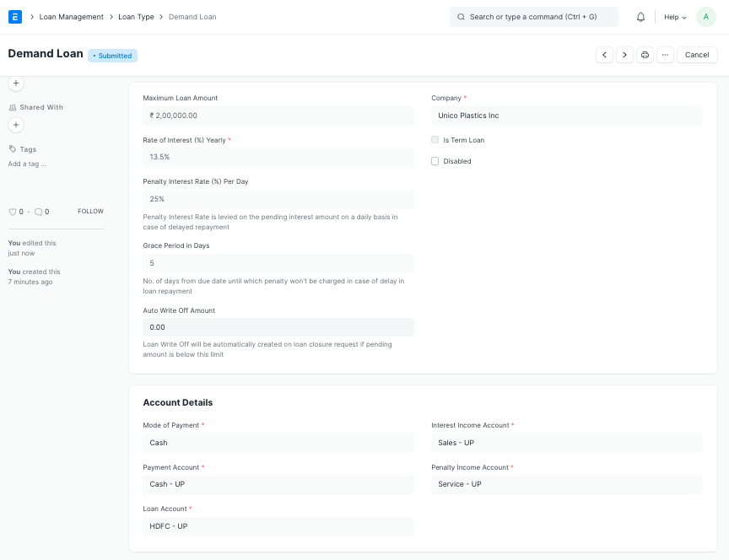The image size is (729, 560).
Task: Click the ERPNext home logo icon
Action: [15, 17]
